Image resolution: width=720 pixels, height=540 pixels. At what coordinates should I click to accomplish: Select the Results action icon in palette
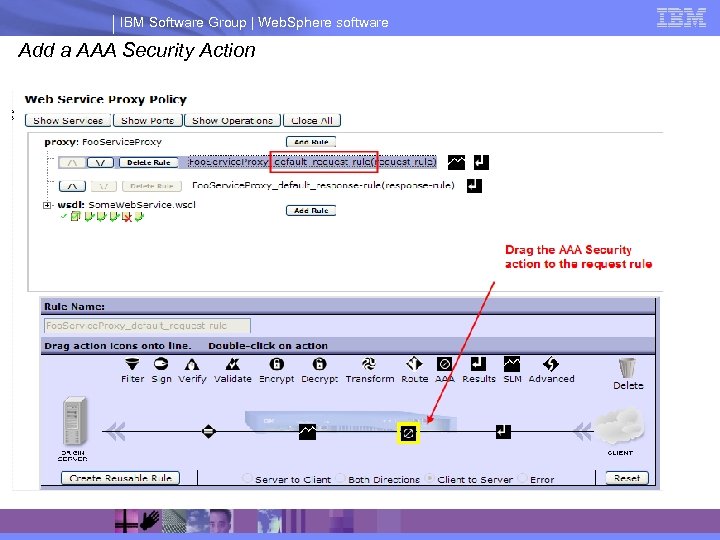click(478, 364)
